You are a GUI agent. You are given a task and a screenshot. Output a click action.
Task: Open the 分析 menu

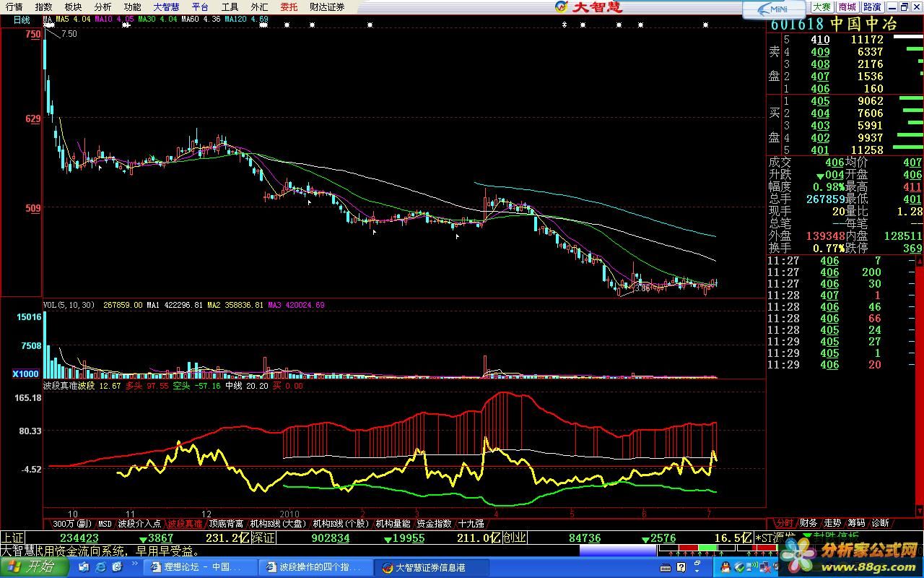click(103, 7)
